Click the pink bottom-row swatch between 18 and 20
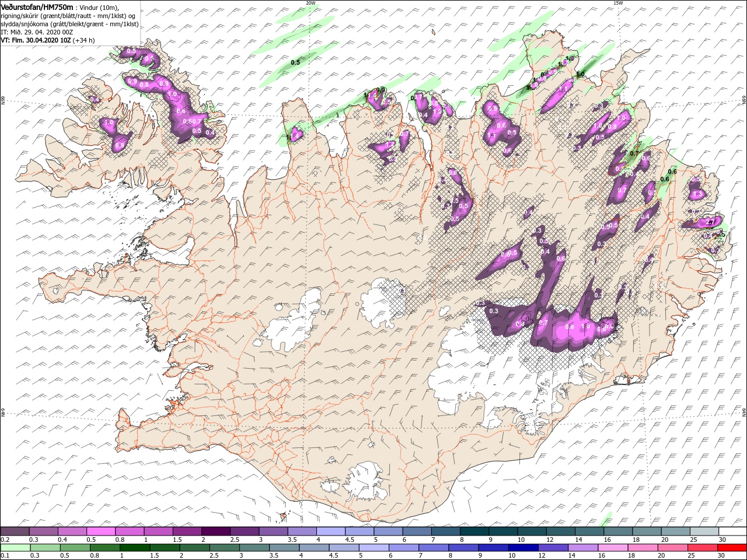 [x=642, y=548]
